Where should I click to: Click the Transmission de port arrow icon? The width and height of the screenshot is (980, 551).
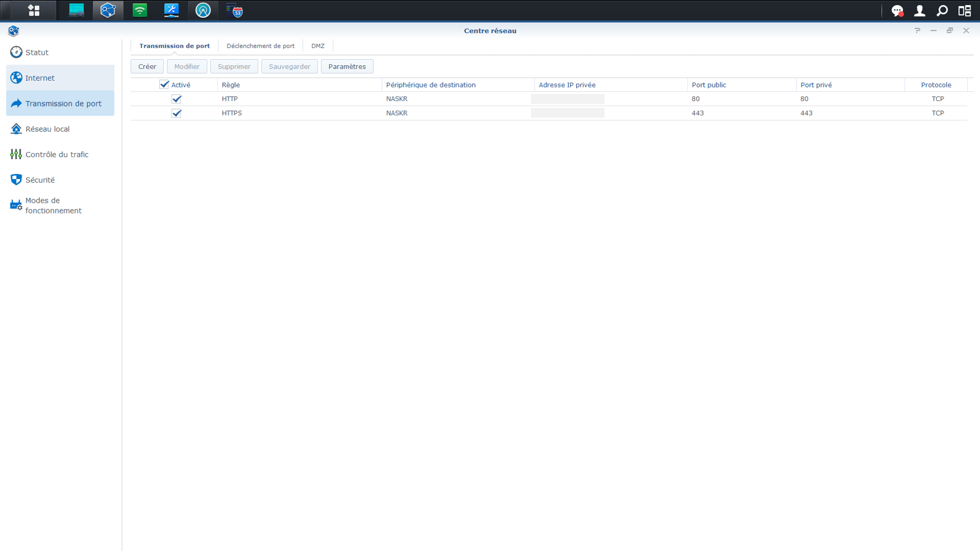point(16,103)
